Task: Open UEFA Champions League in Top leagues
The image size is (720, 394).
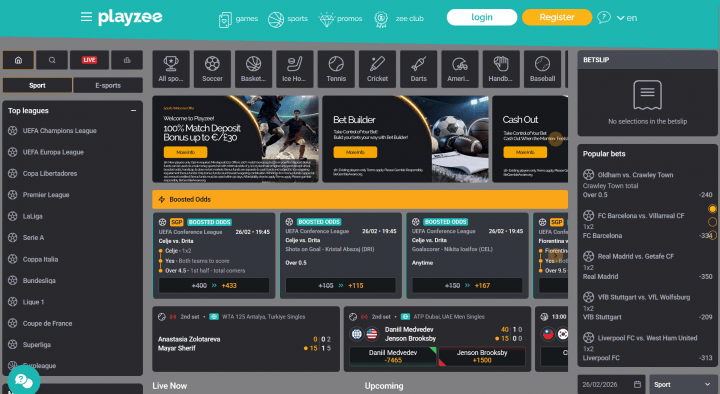Action: (60, 131)
